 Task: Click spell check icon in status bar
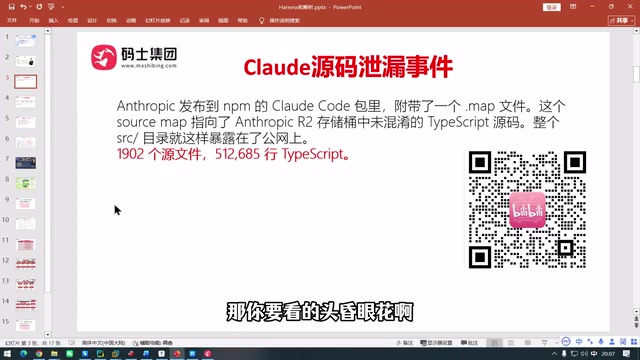[72, 343]
